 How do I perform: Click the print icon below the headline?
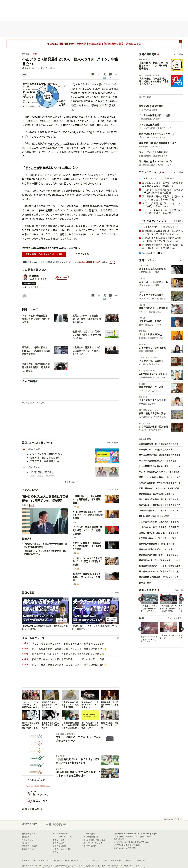coord(24,74)
